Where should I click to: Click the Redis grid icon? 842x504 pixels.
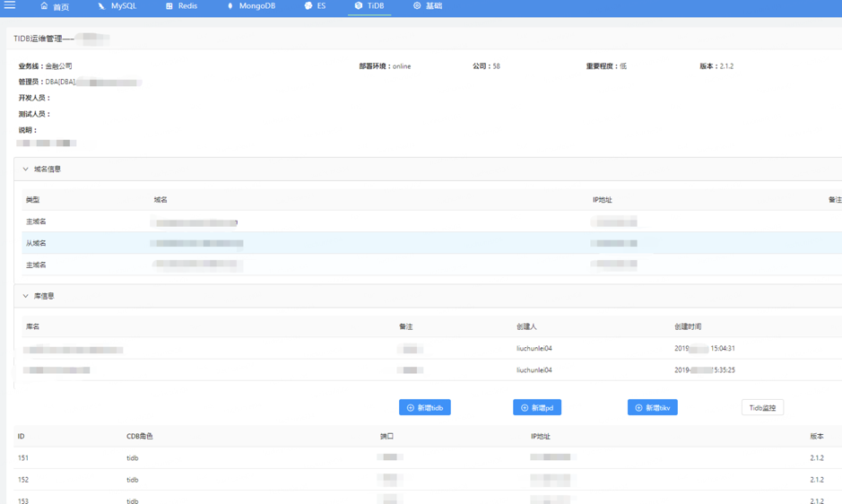(x=169, y=6)
